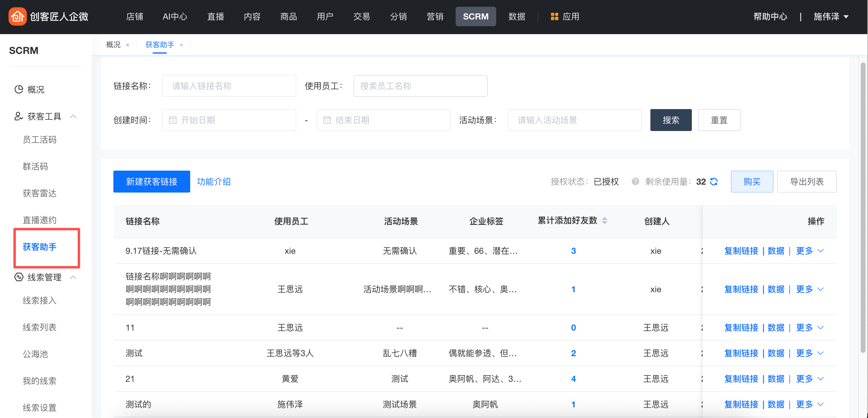
Task: Click the 概况 pie chart sidebar icon
Action: pyautogui.click(x=19, y=89)
